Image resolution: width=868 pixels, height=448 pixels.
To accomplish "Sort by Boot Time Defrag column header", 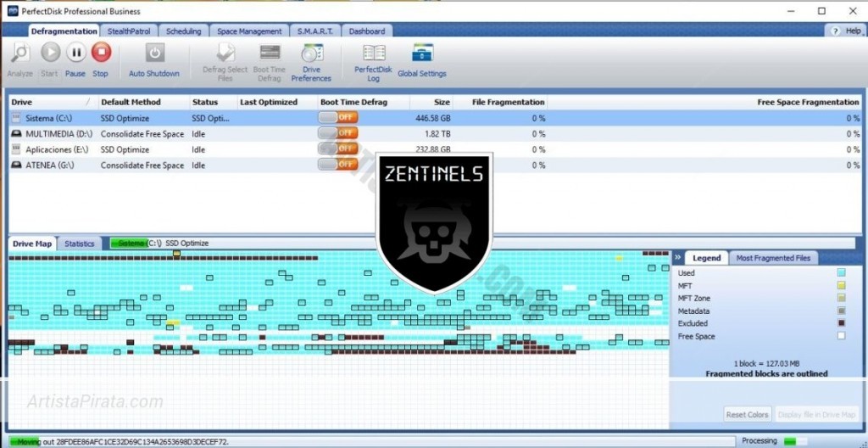I will tap(364, 102).
